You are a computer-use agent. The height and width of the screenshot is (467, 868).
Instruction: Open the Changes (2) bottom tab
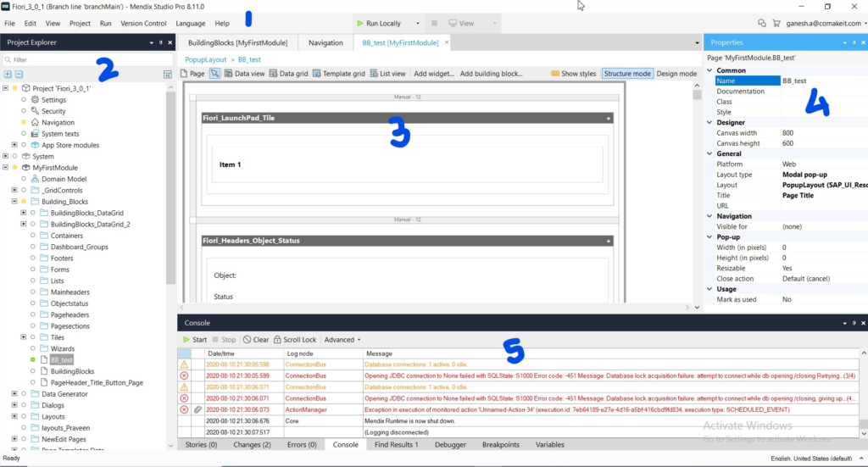coord(252,444)
